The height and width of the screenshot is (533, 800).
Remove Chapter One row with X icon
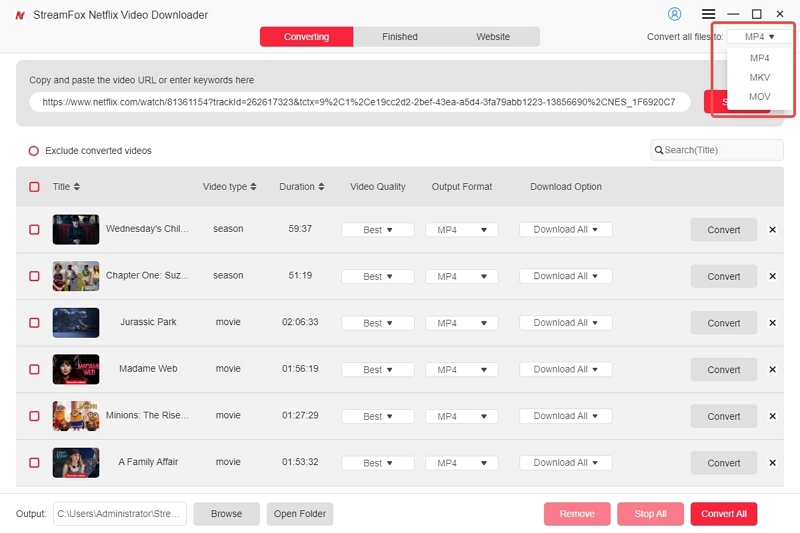(772, 276)
